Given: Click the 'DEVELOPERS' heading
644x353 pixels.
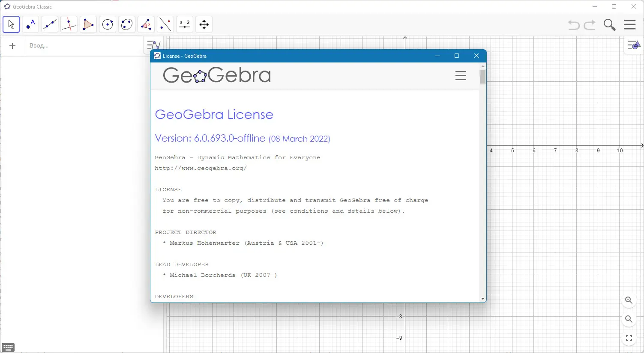Looking at the screenshot, I should click(x=174, y=297).
